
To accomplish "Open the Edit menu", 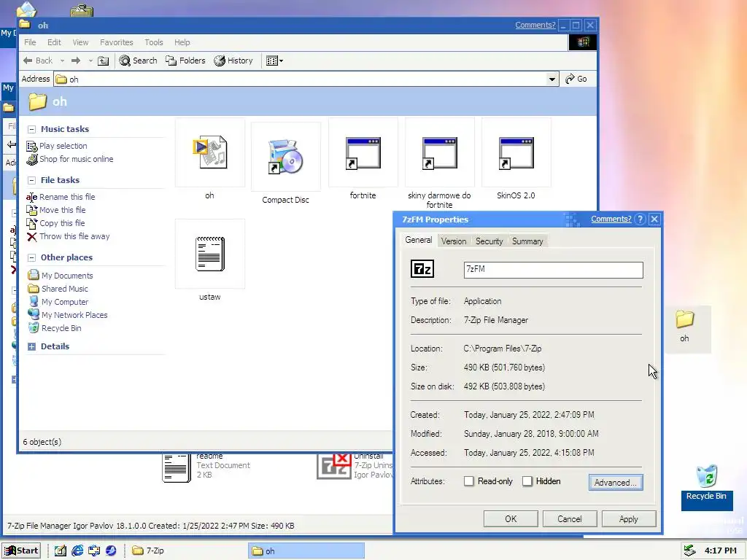I will tap(54, 42).
